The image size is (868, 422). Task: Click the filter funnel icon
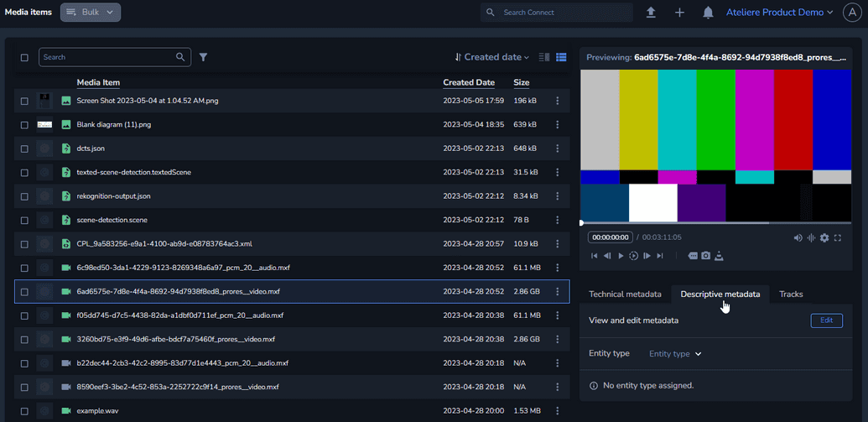203,57
